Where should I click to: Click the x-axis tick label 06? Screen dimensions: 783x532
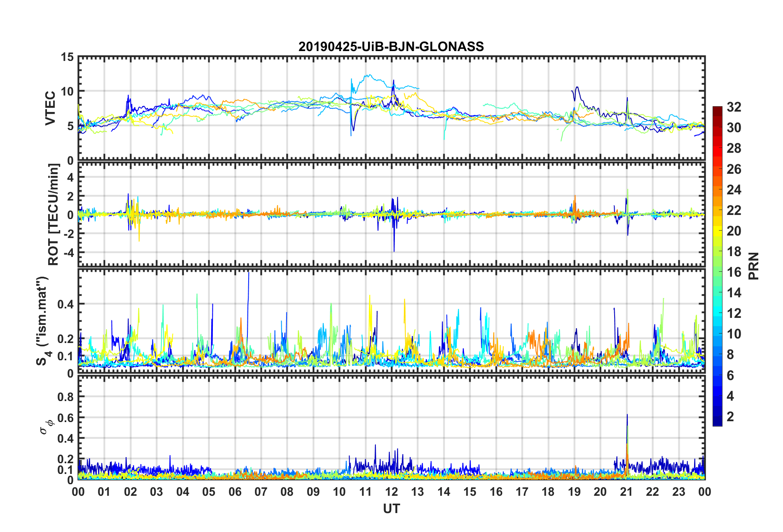(x=235, y=492)
